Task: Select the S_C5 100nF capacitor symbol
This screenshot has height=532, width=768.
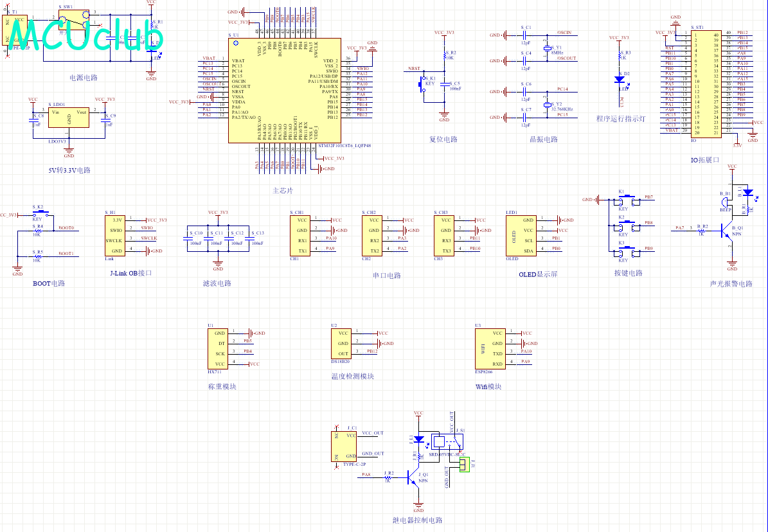Action: (x=444, y=85)
